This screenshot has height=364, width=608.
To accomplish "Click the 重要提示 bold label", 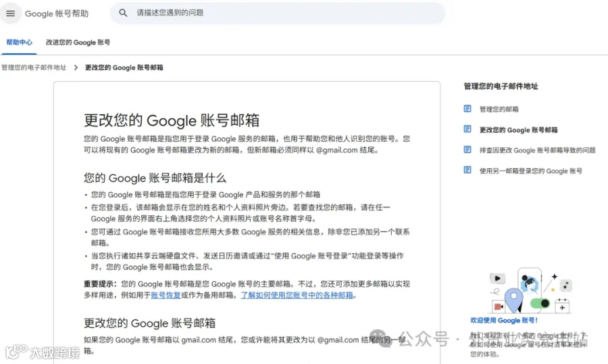I will pos(100,284).
